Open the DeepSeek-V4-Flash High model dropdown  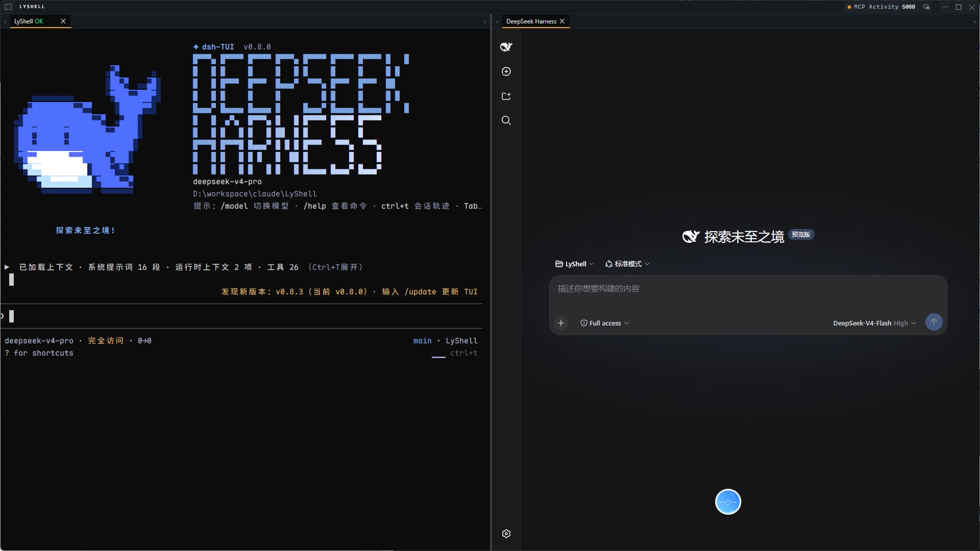[874, 323]
